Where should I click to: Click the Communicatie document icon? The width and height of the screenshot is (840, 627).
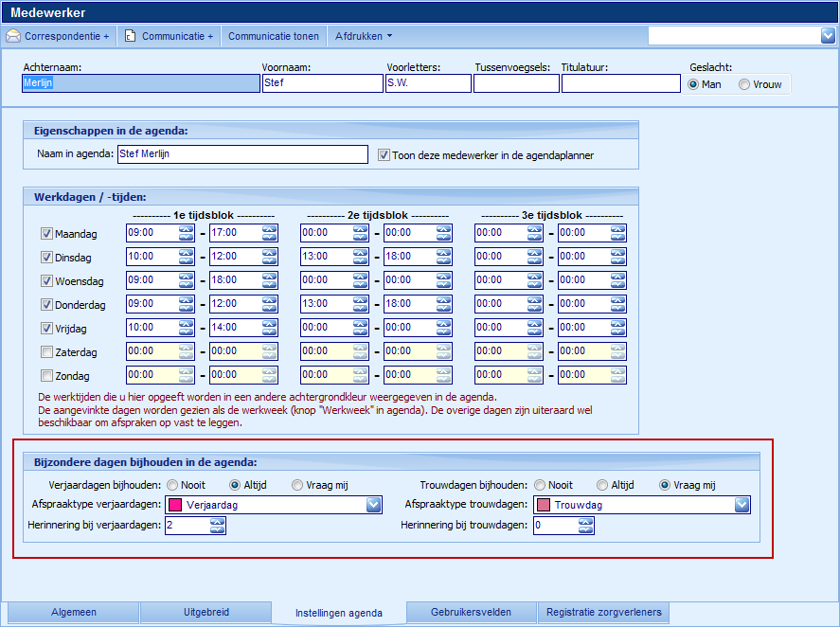(x=131, y=37)
